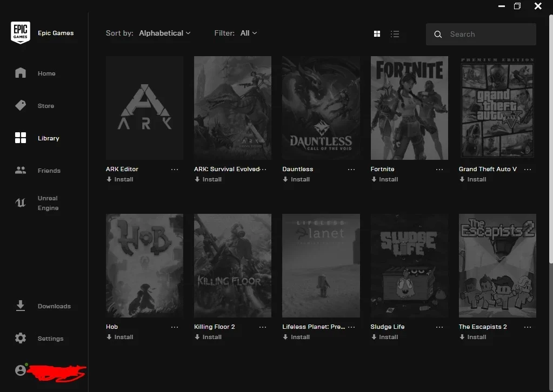Open the Store tag icon
The image size is (553, 392).
(21, 105)
